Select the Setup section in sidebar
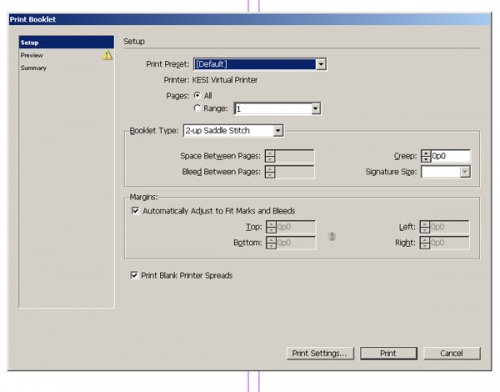500x392 pixels. pyautogui.click(x=66, y=42)
